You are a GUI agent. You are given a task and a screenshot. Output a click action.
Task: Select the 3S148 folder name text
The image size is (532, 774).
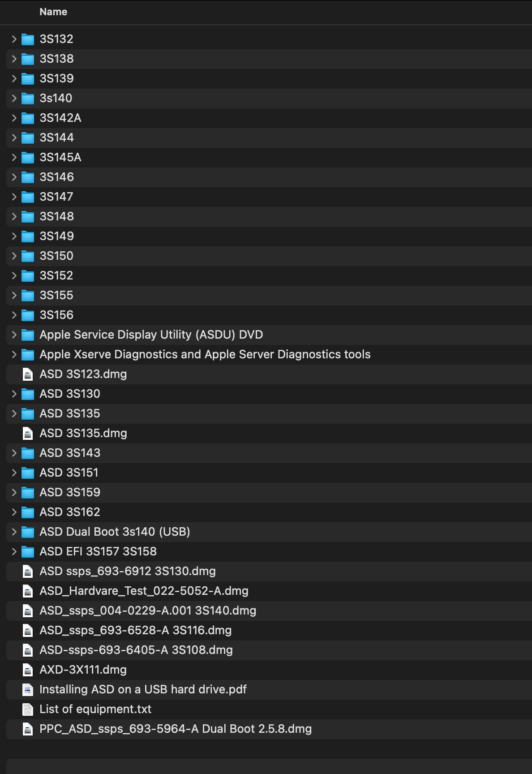click(56, 217)
